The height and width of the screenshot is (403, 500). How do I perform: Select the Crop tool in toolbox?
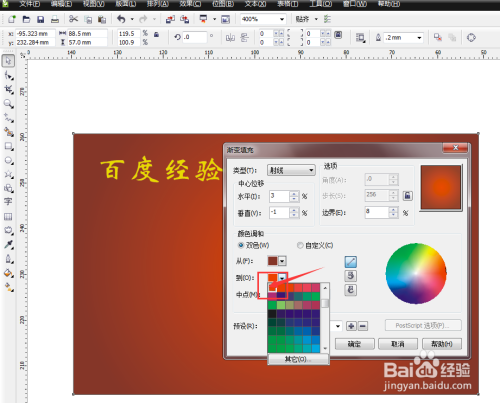(8, 89)
